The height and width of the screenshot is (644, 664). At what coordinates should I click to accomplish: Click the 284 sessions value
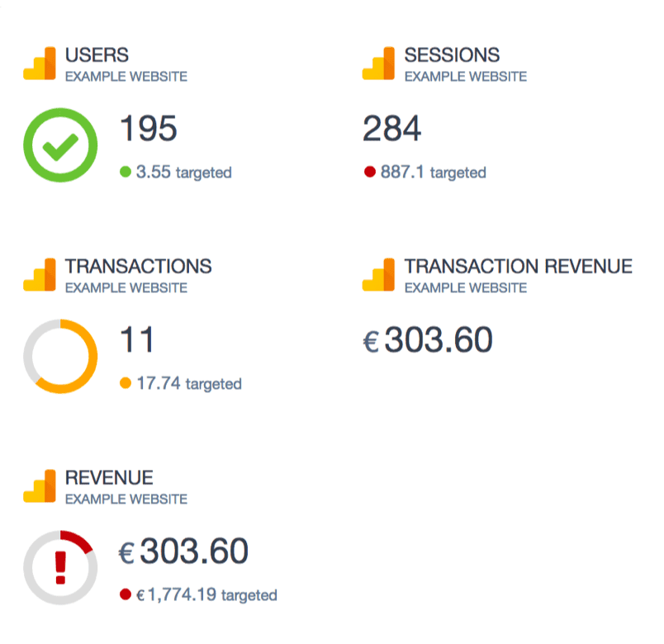pyautogui.click(x=391, y=129)
